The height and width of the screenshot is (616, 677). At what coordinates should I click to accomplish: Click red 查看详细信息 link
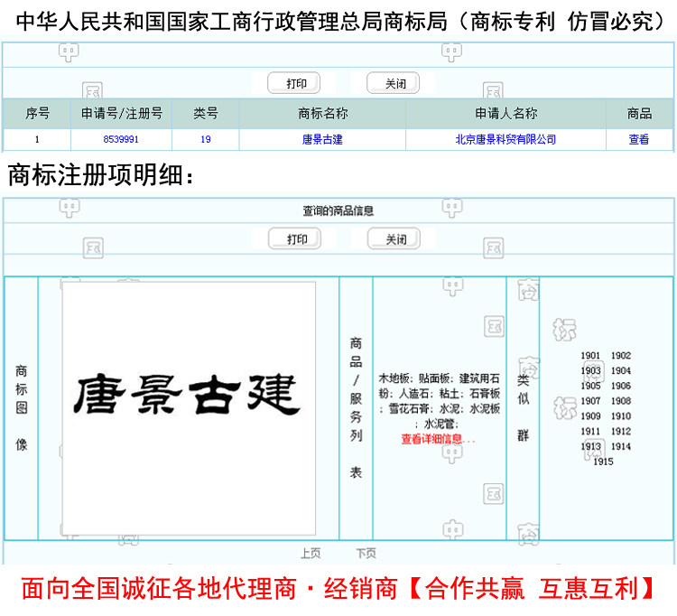438,439
